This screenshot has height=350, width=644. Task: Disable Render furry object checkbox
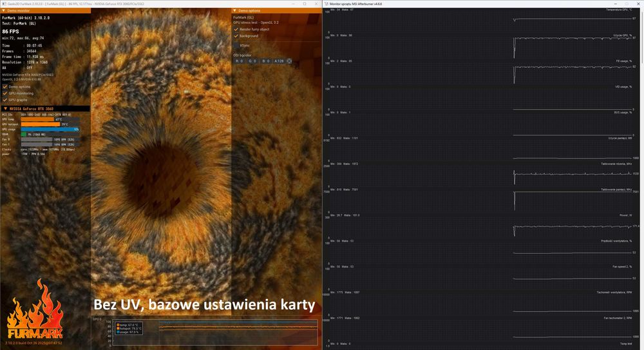(236, 30)
